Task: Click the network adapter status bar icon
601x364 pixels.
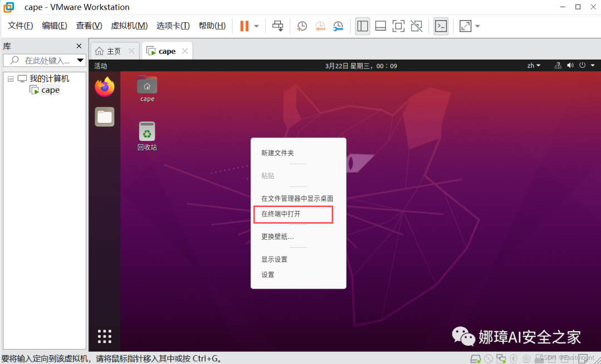Action: click(x=501, y=358)
